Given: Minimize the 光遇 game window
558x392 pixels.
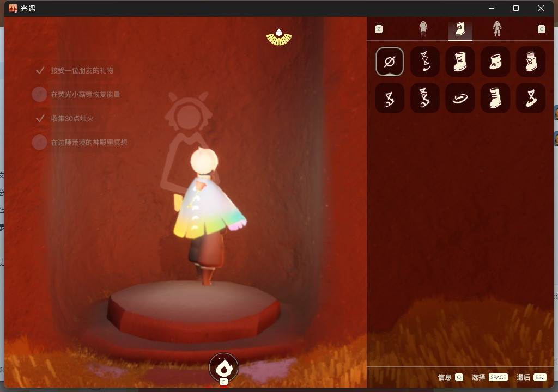Looking at the screenshot, I should click(x=492, y=8).
